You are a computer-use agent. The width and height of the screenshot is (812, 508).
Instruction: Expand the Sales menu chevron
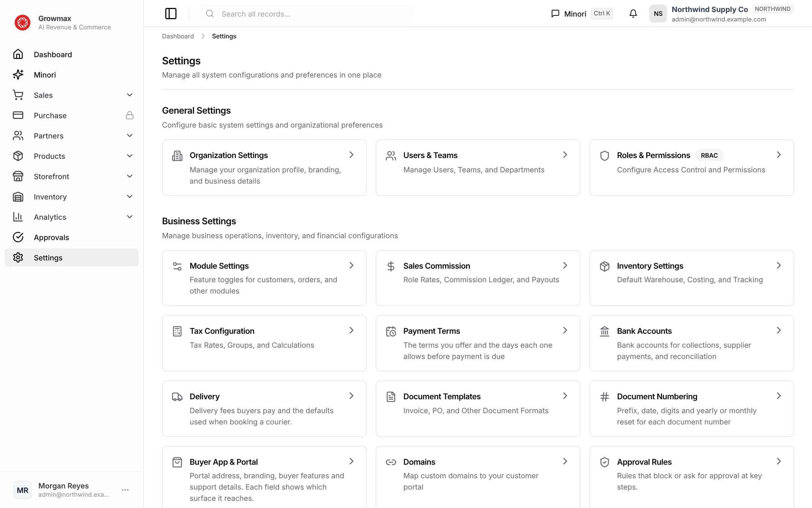130,95
